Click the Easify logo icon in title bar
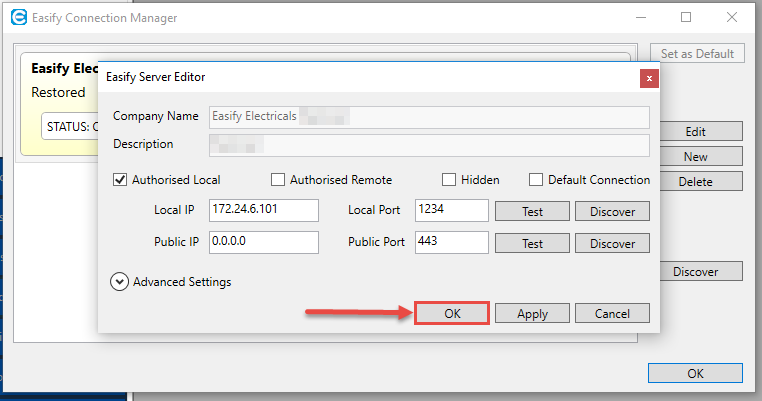The image size is (762, 401). 17,18
